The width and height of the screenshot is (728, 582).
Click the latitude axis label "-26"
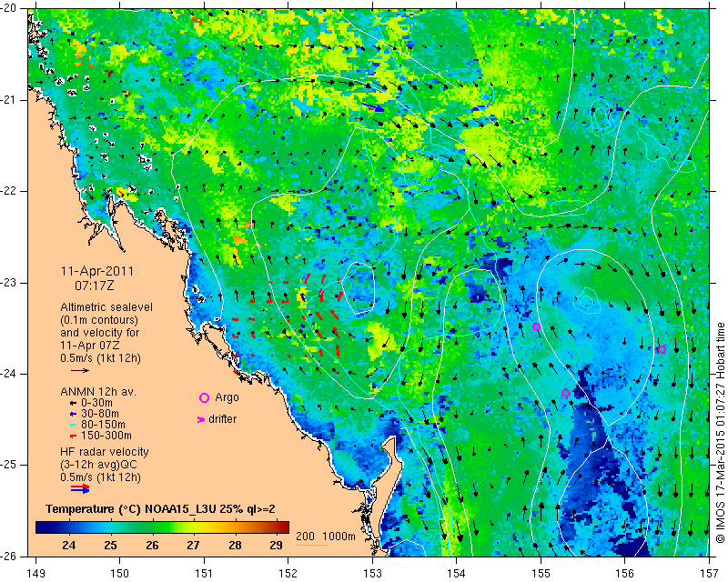click(9, 557)
